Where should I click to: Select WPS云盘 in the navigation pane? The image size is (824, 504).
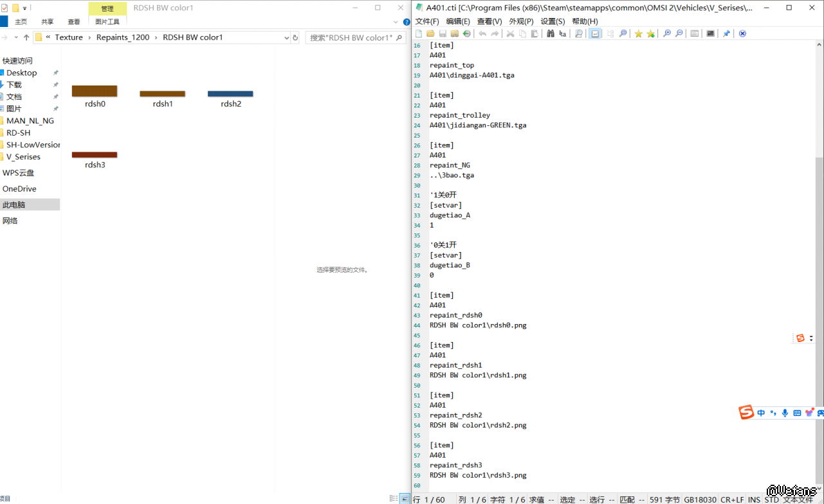click(18, 173)
